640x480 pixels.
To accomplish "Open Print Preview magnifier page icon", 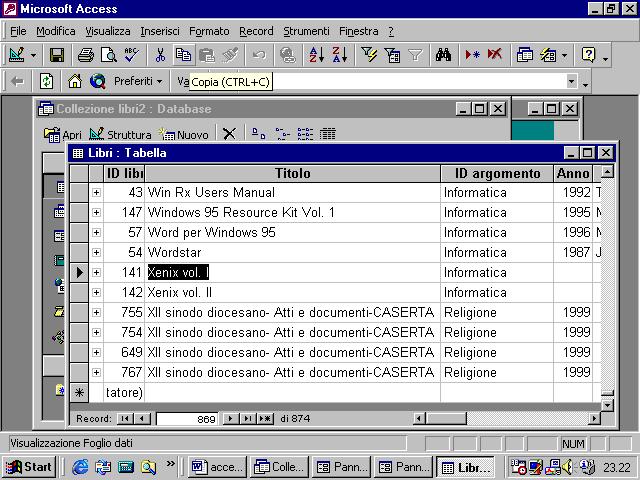I will coord(109,55).
